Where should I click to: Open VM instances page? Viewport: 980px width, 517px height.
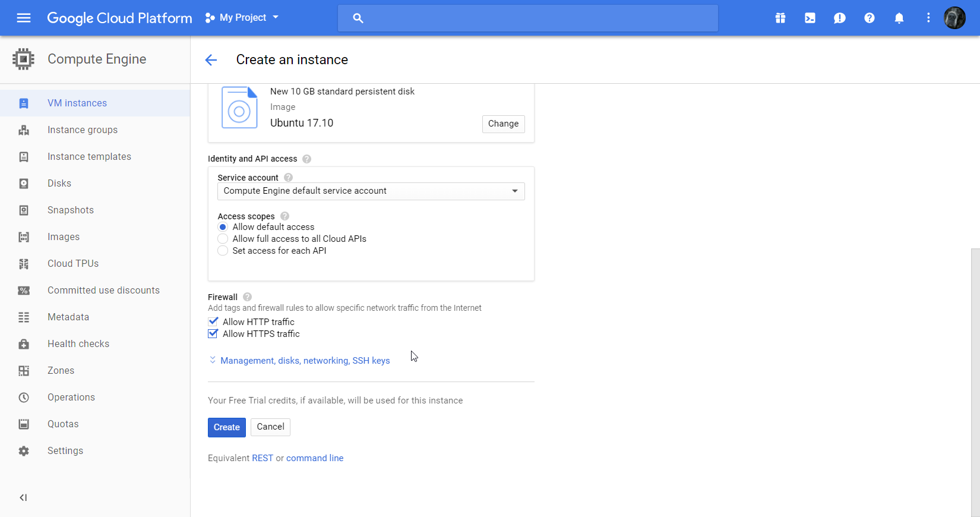(x=77, y=103)
